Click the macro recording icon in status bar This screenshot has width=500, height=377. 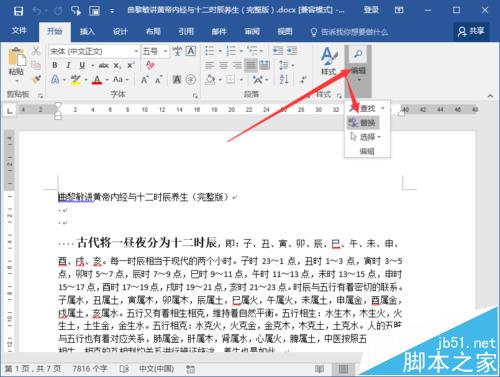point(190,369)
